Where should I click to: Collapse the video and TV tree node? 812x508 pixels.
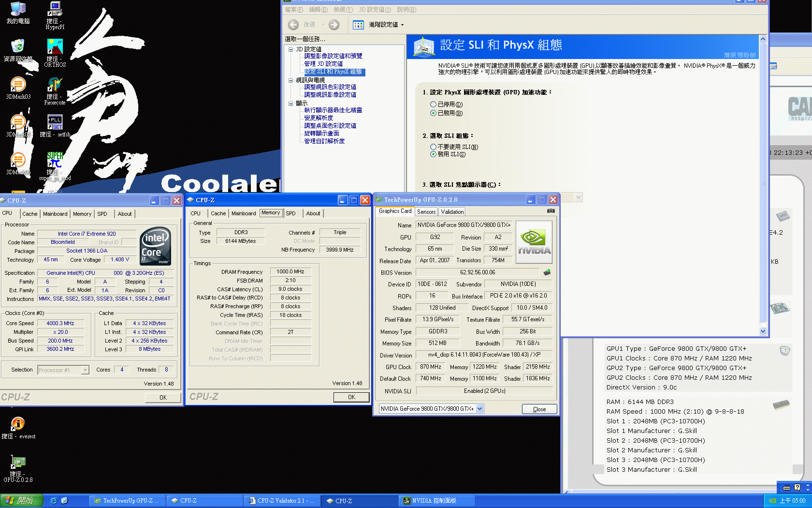pos(291,80)
